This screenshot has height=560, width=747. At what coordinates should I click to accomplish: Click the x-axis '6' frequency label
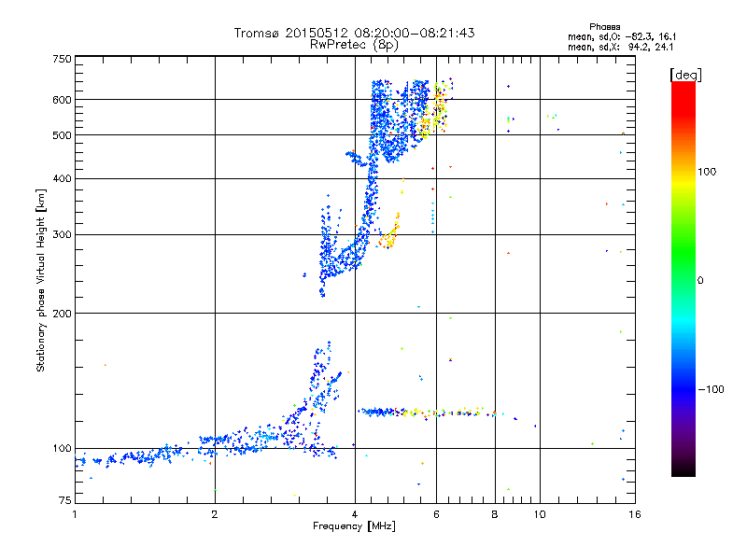(436, 514)
